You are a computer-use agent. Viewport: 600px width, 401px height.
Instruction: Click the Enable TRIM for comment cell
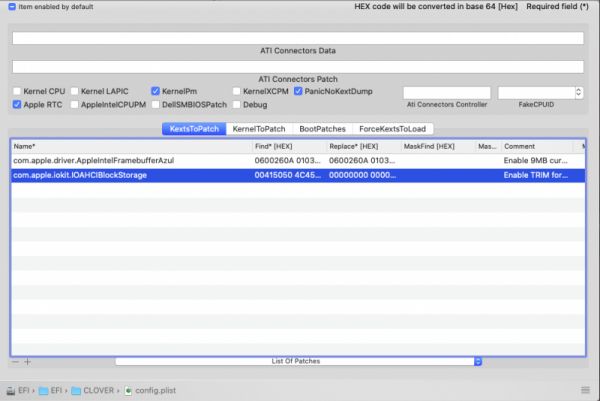click(536, 175)
